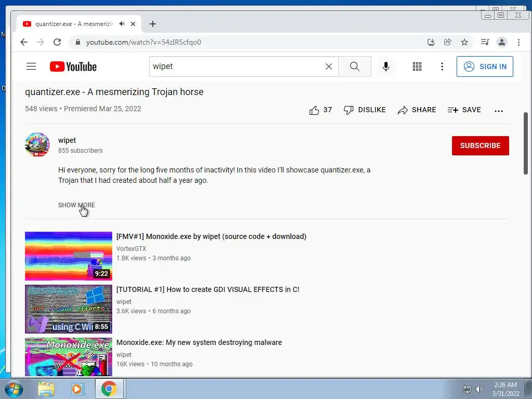Dislike the quantizer.exe video
532x399 pixels.
coord(365,110)
